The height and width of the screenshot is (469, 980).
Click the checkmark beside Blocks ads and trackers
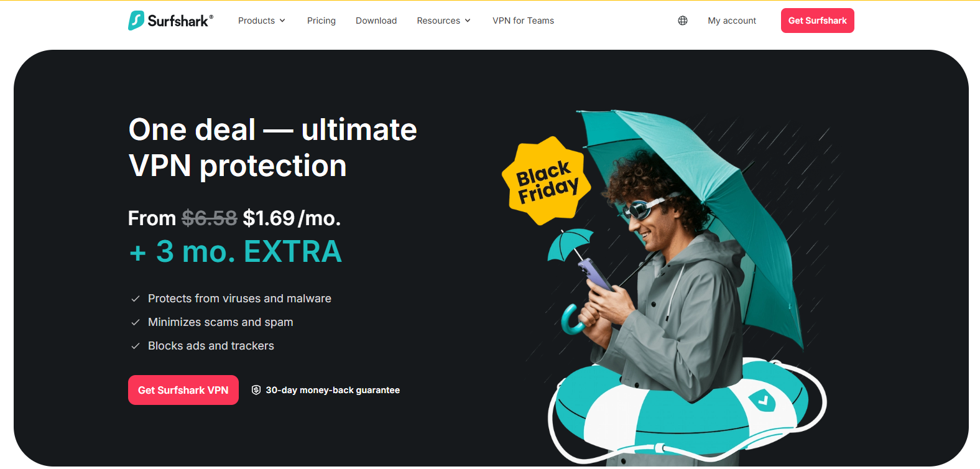pos(135,346)
